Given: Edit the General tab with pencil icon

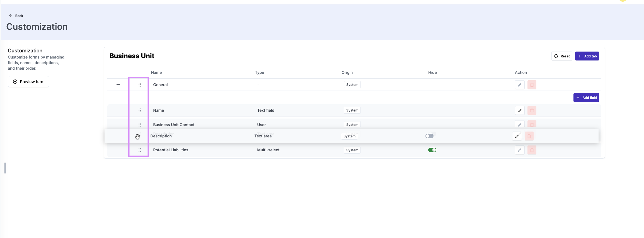Looking at the screenshot, I should (519, 85).
